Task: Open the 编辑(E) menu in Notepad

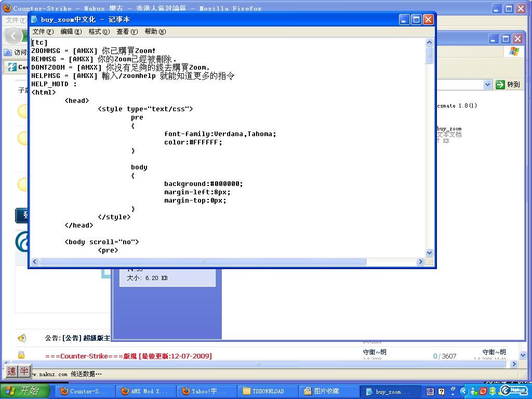Action: (x=71, y=32)
